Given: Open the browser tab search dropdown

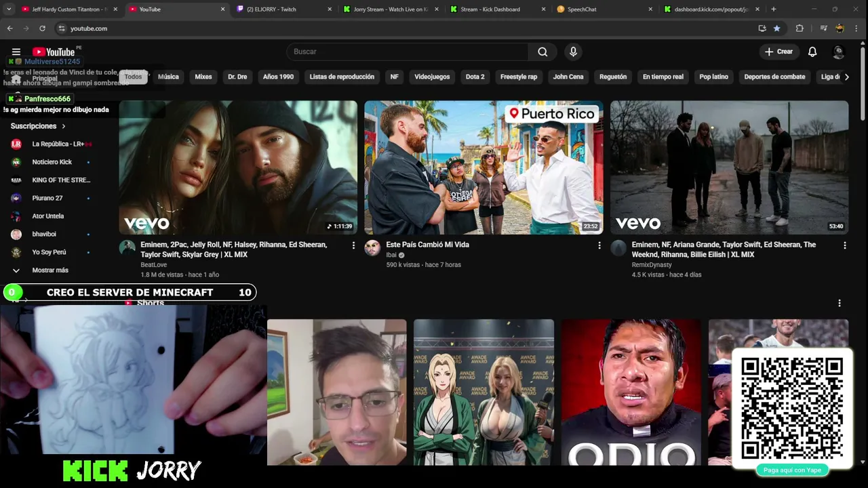Looking at the screenshot, I should point(9,9).
